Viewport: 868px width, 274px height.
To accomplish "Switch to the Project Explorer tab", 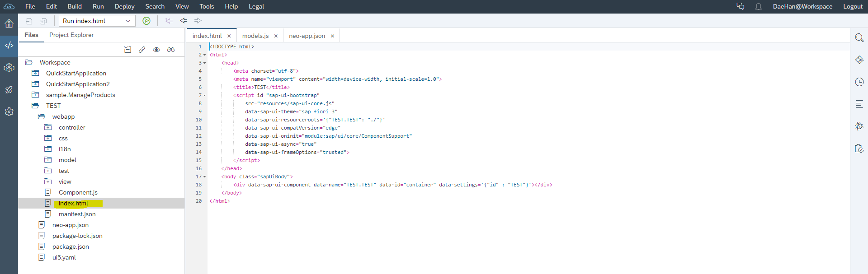I will pos(71,35).
